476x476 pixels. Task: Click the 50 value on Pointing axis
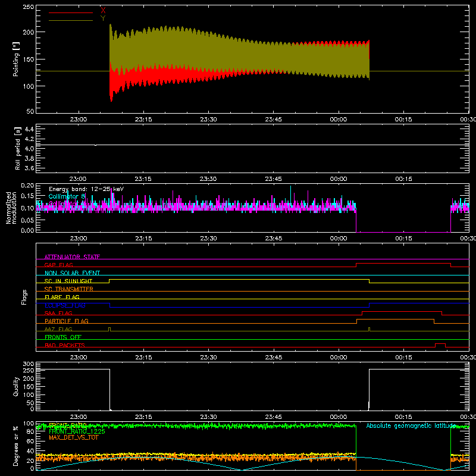30,111
